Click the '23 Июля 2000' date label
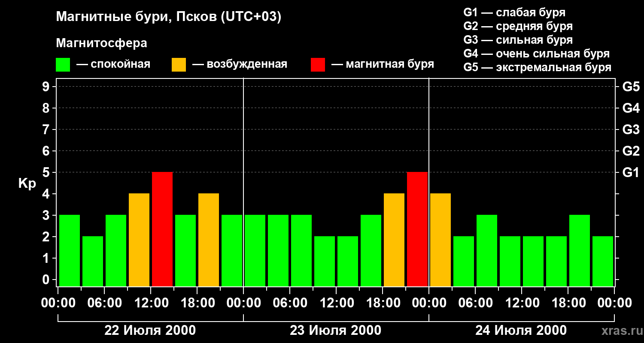Image resolution: width=644 pixels, height=343 pixels. [336, 331]
